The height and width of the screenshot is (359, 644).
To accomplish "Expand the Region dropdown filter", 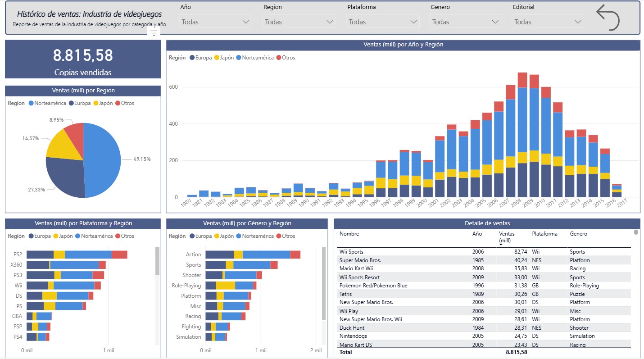I will pyautogui.click(x=299, y=22).
